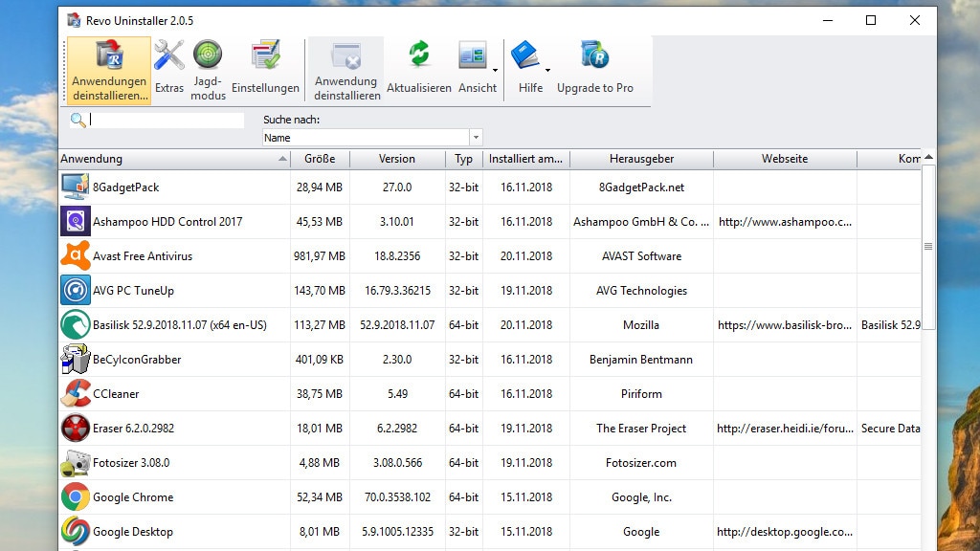Click Avast Free Antivirus name
The height and width of the screenshot is (551, 980).
[143, 256]
